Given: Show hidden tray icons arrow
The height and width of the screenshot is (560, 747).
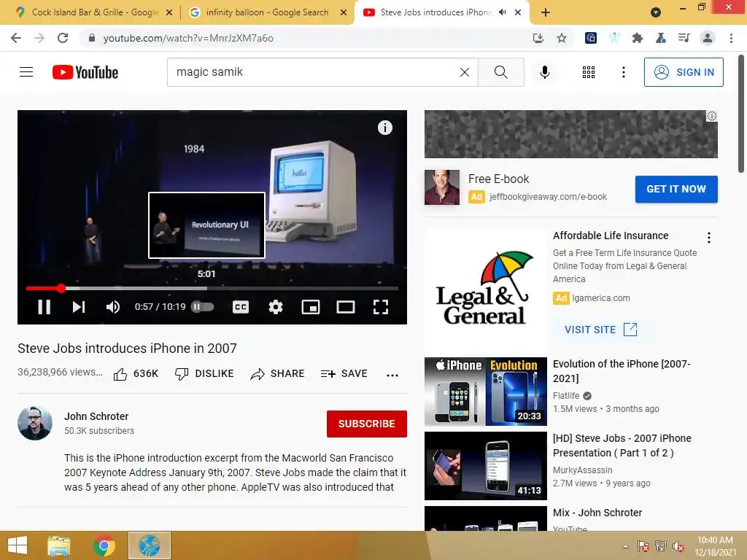Looking at the screenshot, I should [625, 546].
